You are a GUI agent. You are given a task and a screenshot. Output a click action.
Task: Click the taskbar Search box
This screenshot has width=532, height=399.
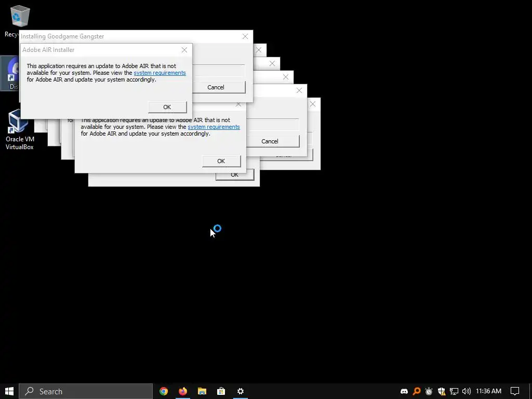[86, 391]
